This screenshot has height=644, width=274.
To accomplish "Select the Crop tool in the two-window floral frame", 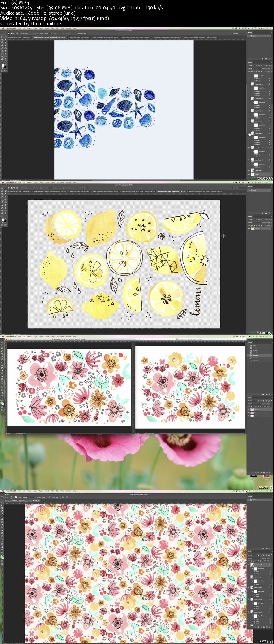I will pyautogui.click(x=2, y=354).
